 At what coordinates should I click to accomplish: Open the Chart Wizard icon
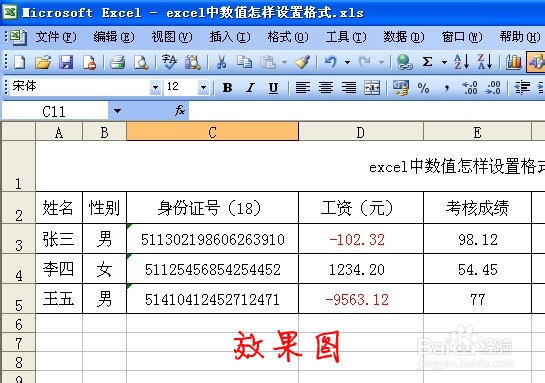pos(513,63)
